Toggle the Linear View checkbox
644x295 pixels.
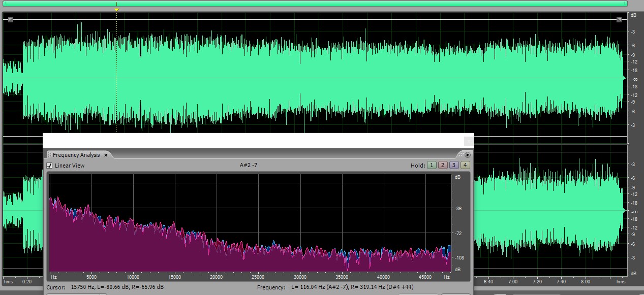[49, 166]
